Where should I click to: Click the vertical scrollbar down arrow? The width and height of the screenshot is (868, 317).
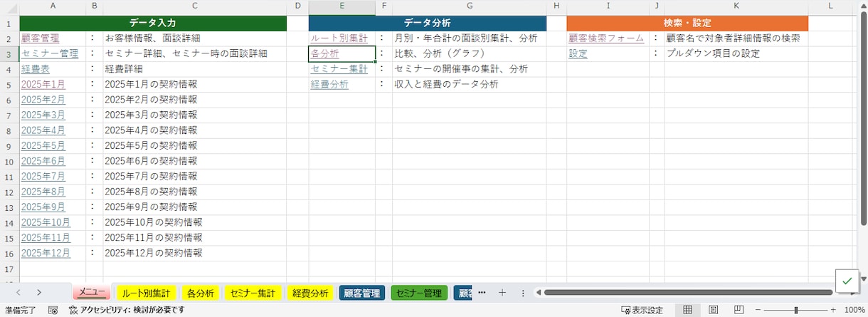point(864,279)
